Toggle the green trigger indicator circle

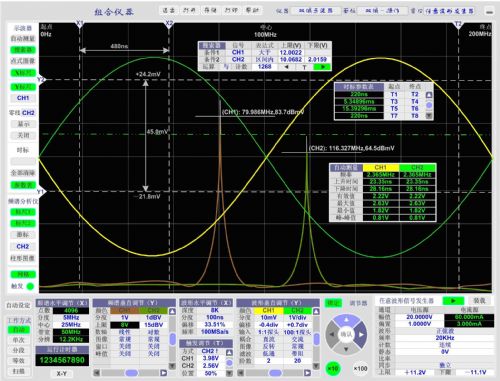pyautogui.click(x=30, y=286)
